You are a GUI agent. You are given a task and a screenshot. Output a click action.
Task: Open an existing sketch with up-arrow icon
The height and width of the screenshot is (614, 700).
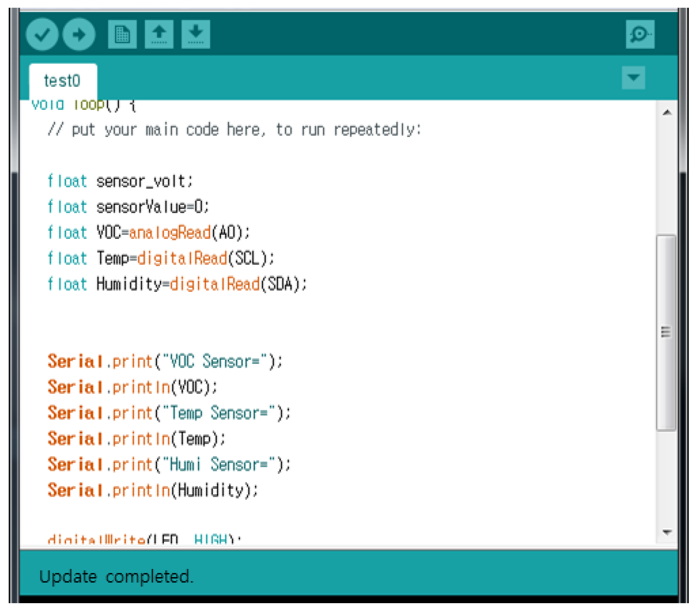point(159,34)
